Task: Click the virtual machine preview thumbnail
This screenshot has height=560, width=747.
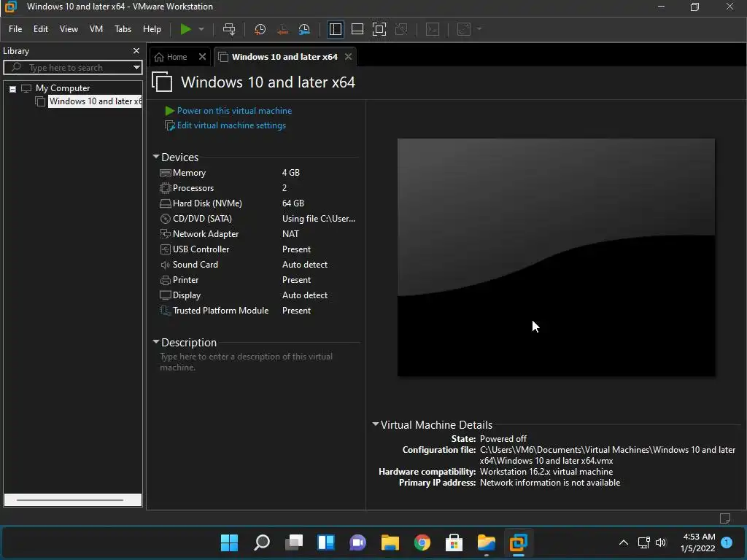Action: 556,257
